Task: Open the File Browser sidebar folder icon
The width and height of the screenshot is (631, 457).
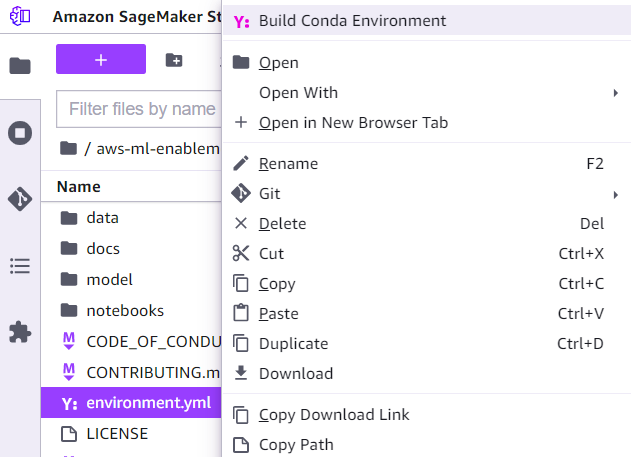Action: [20, 66]
